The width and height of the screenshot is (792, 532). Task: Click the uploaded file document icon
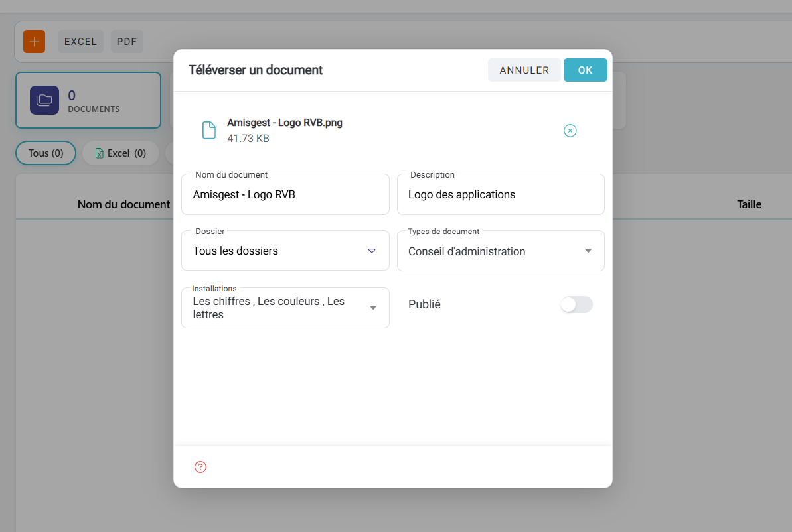pos(209,131)
